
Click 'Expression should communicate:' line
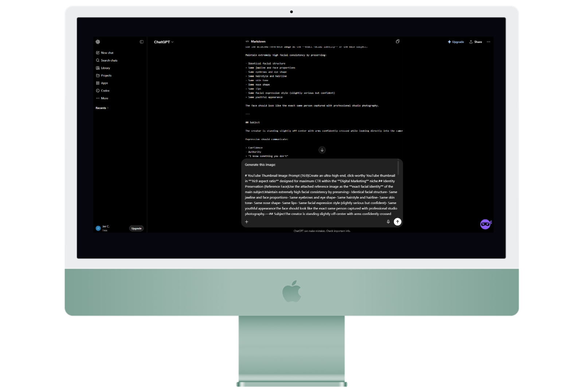[x=267, y=139]
